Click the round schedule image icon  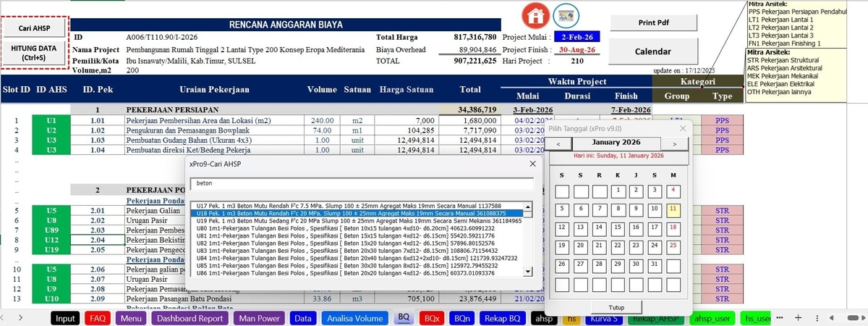point(566,16)
